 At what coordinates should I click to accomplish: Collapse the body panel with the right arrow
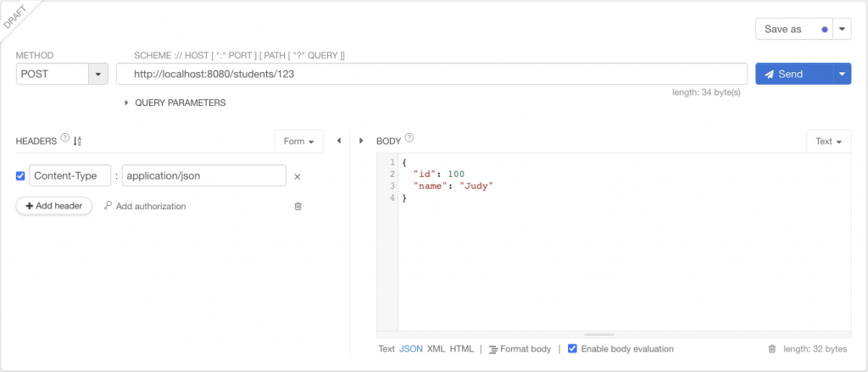coord(362,141)
